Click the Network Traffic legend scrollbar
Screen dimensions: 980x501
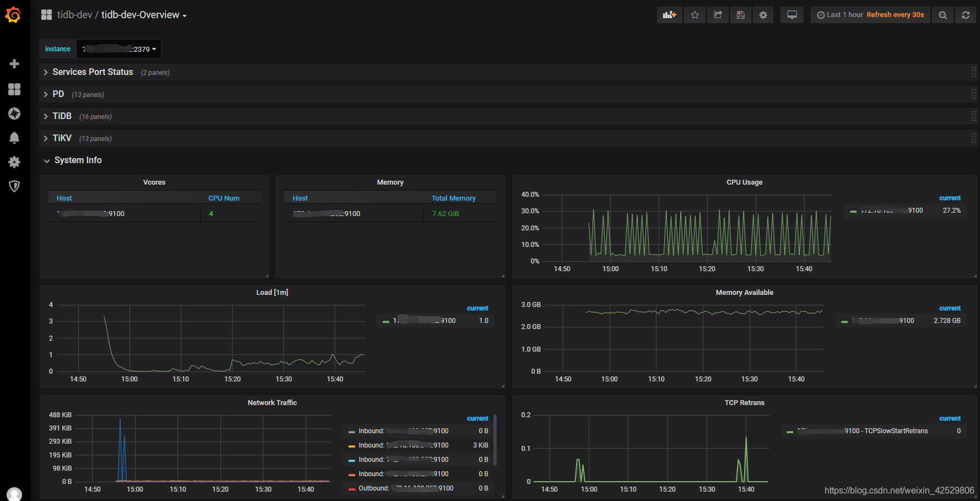pyautogui.click(x=495, y=440)
